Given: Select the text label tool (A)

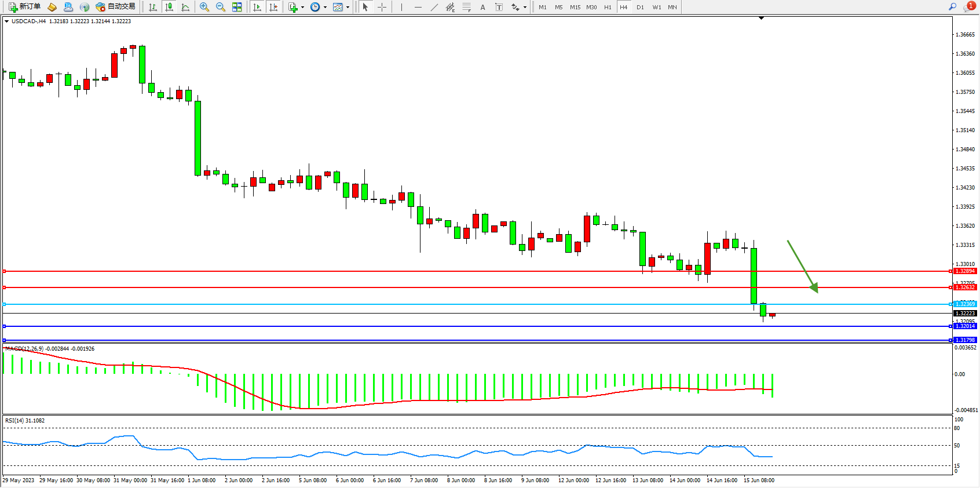Looking at the screenshot, I should click(482, 7).
